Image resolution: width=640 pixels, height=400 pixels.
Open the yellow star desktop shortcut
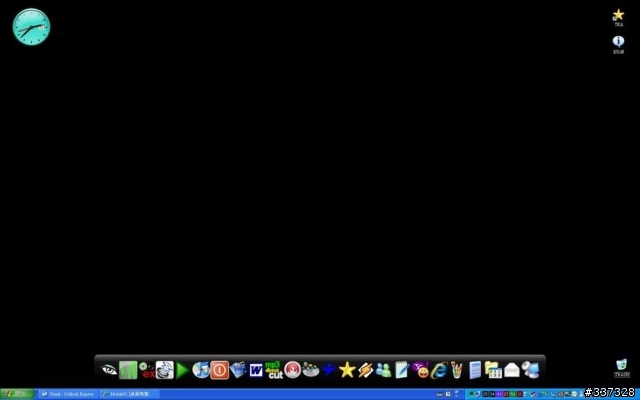point(618,18)
